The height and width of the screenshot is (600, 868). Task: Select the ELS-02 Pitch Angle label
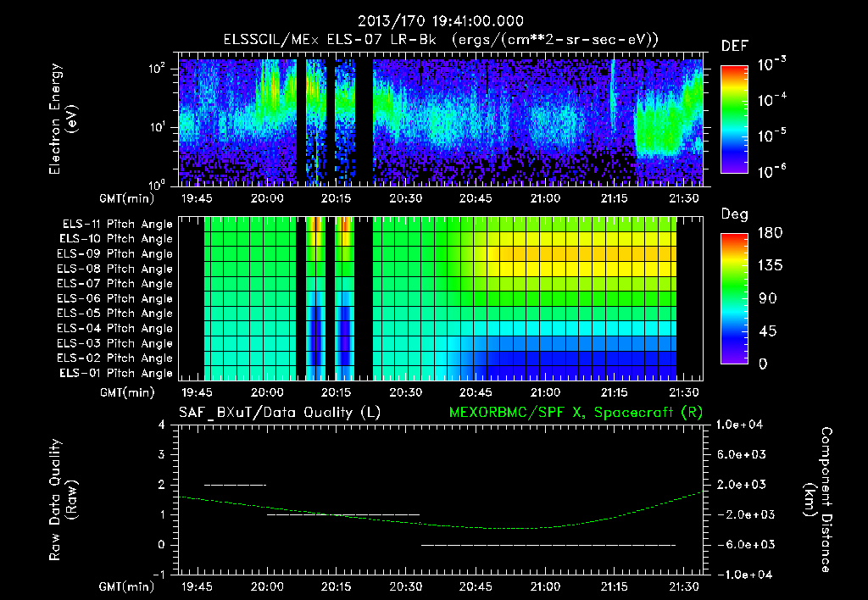[115, 358]
